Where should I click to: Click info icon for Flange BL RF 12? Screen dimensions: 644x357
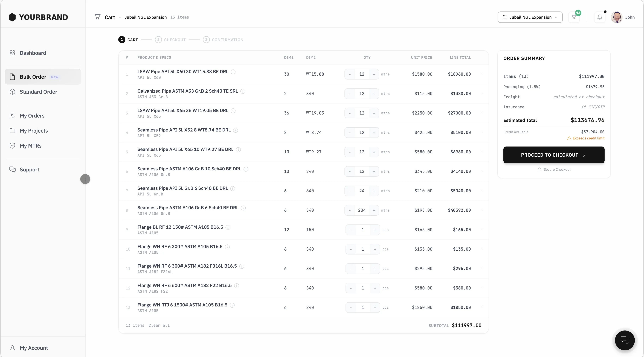[x=228, y=227]
